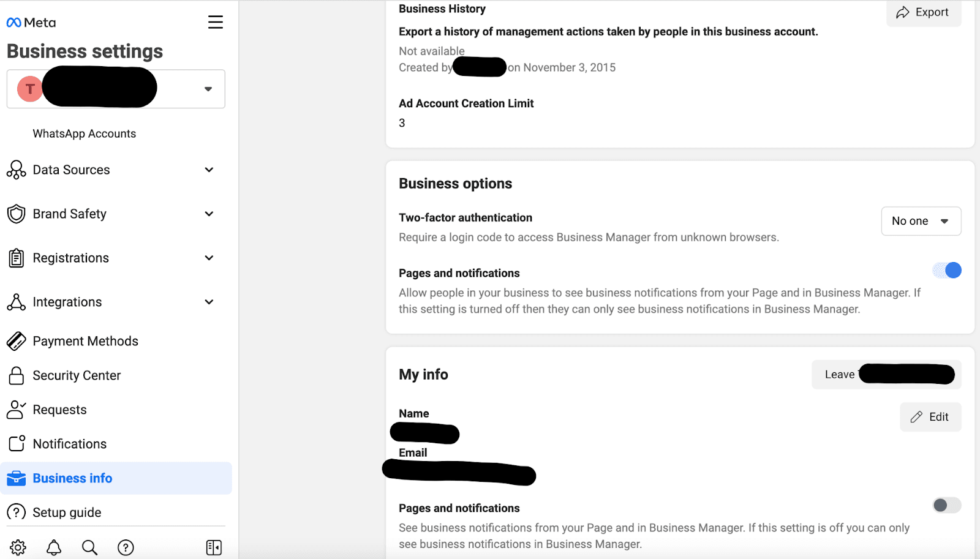Open Payment Methods in the sidebar

click(x=85, y=341)
